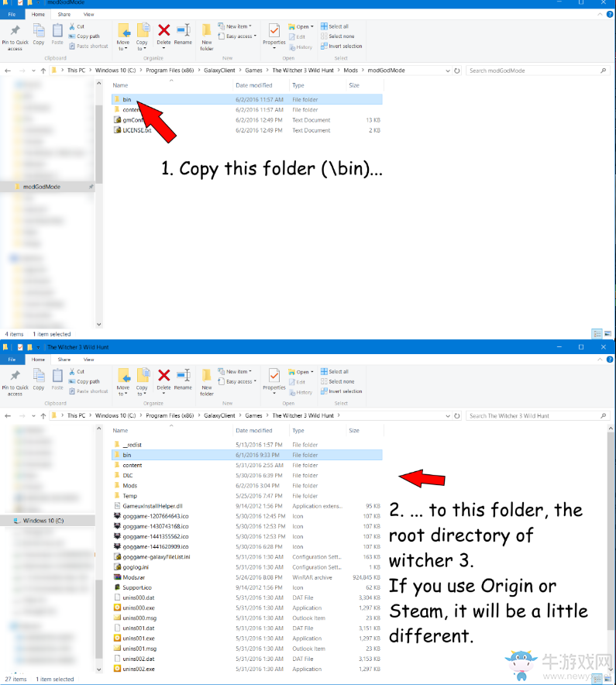Click Select all in modGodMode window ribbon
Viewport: 616px width, 685px height.
click(x=335, y=26)
